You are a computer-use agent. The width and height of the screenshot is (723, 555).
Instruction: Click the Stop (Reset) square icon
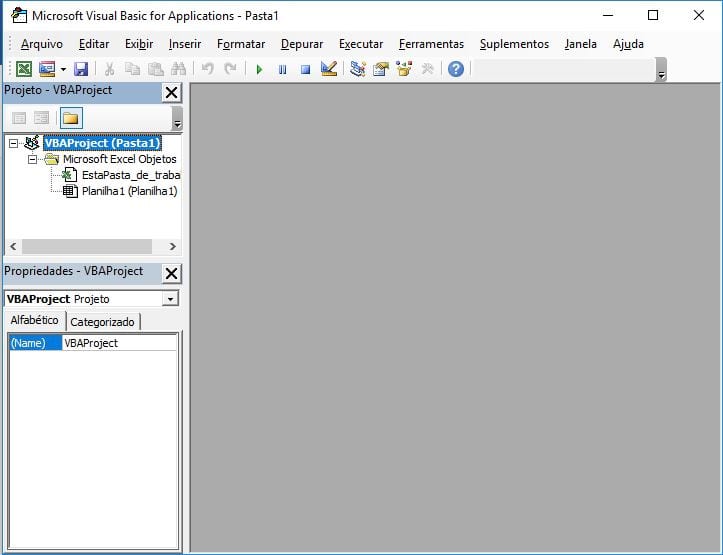click(x=305, y=70)
